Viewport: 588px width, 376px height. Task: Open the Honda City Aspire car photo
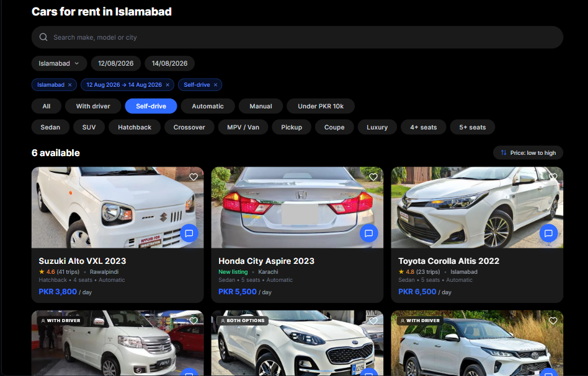pos(297,208)
